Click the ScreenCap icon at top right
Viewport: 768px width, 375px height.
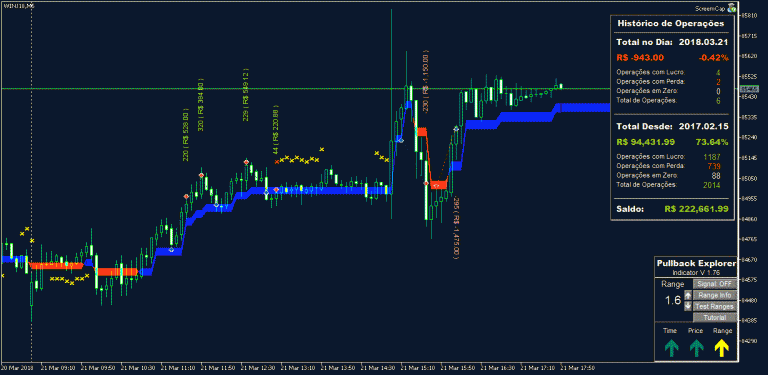732,7
